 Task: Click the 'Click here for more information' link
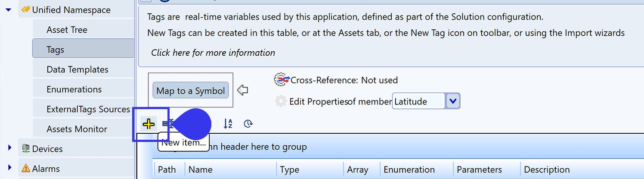tap(213, 53)
